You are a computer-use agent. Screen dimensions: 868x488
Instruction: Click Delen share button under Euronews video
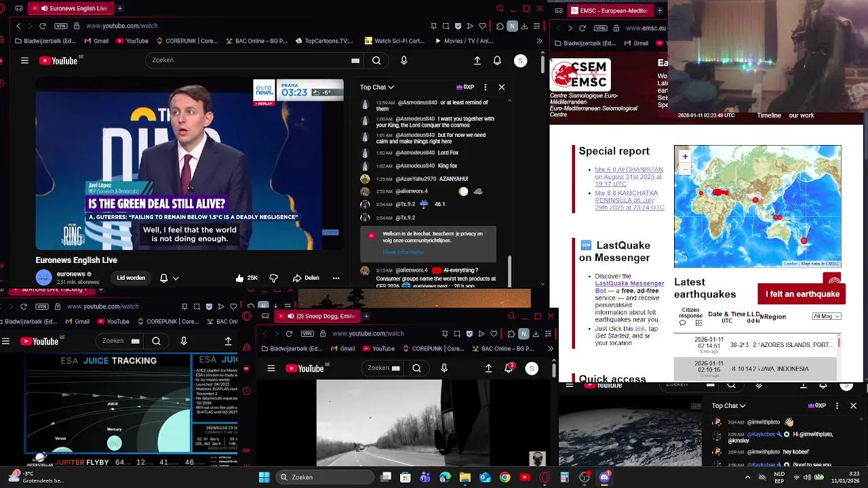306,278
